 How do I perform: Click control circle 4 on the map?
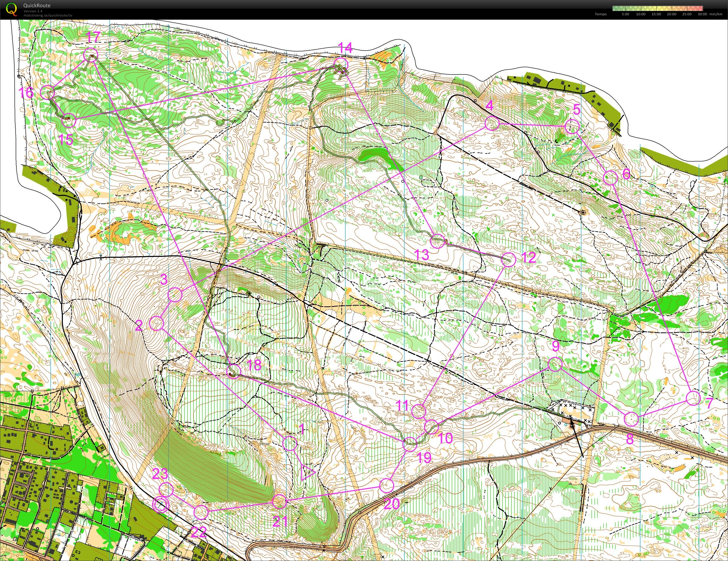[492, 124]
